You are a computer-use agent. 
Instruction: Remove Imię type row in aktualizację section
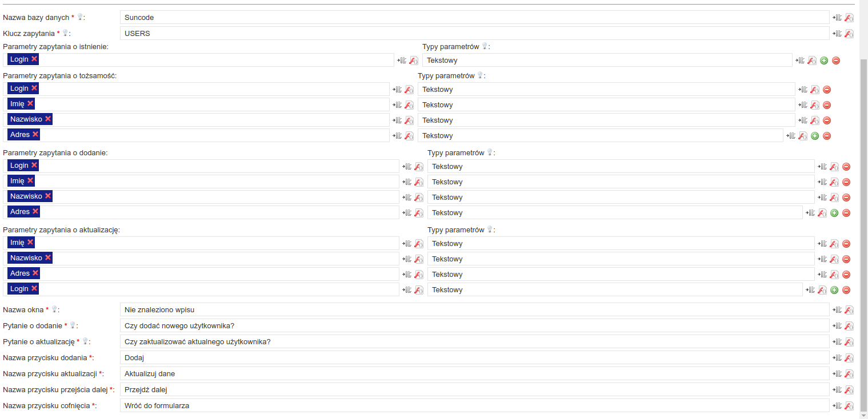(846, 244)
